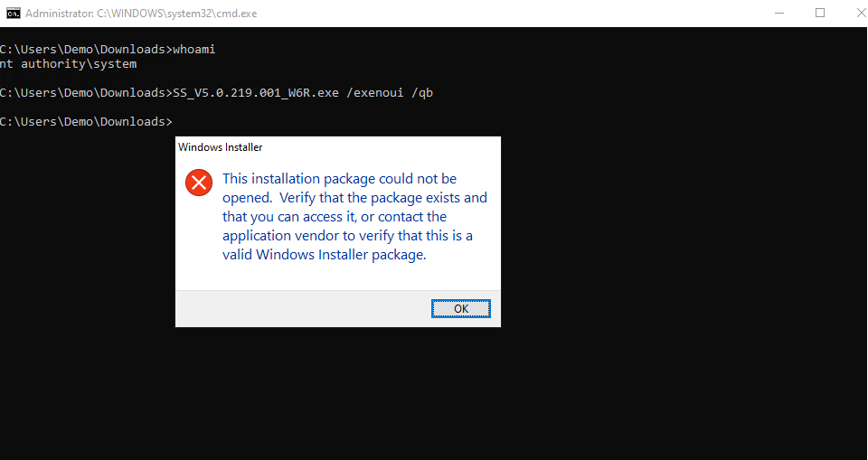The width and height of the screenshot is (868, 460).
Task: Click the red error X icon
Action: click(198, 182)
